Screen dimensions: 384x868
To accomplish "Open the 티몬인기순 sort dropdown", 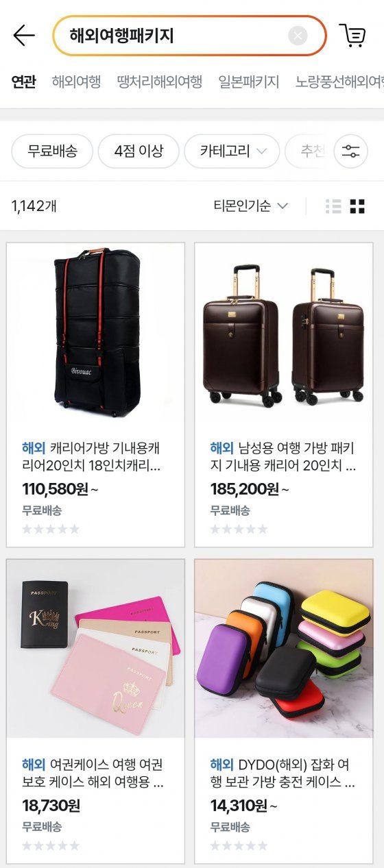I will 250,206.
